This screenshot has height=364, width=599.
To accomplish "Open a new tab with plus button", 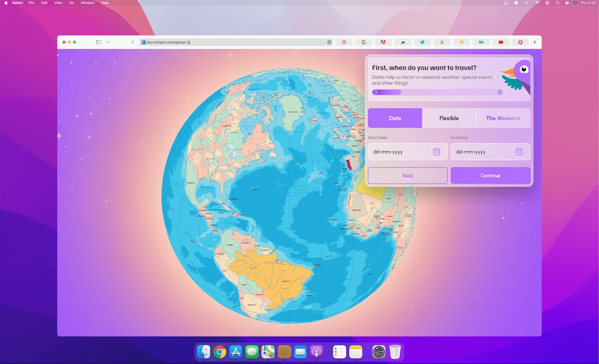I will 534,42.
